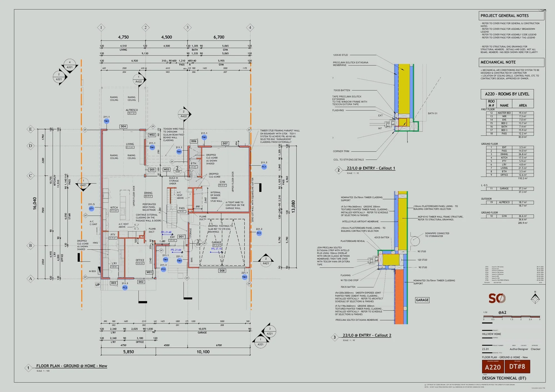Click the A220 drawing number box
Image resolution: width=555 pixels, height=392 pixels.
(493, 366)
